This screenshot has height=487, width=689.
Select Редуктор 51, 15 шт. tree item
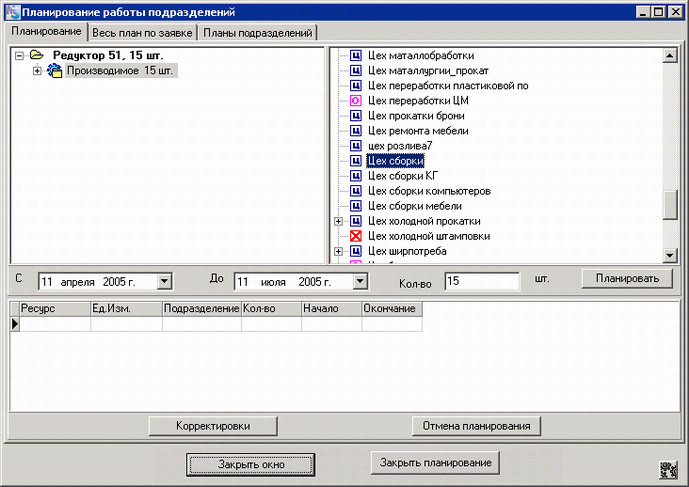tap(108, 55)
